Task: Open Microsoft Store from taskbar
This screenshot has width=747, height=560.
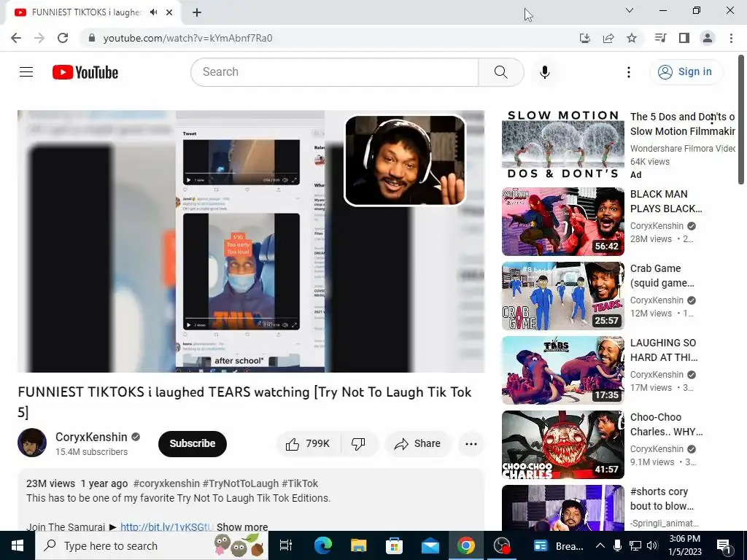Action: (x=394, y=545)
